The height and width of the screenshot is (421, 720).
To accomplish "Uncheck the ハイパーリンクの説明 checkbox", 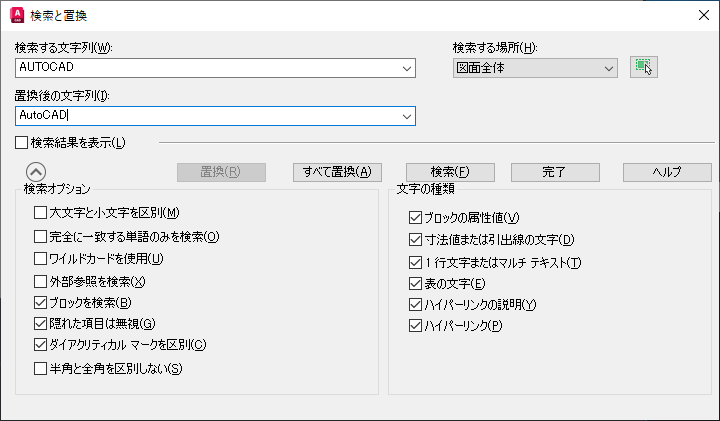I will point(416,304).
